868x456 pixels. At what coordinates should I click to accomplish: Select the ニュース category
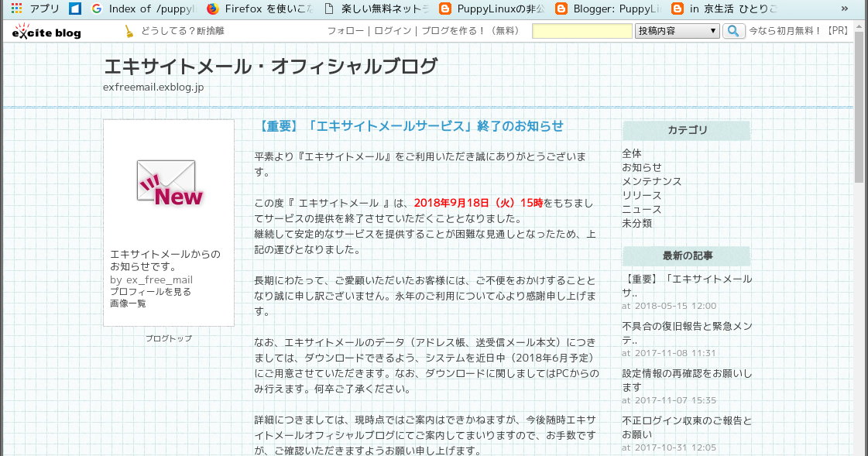642,209
